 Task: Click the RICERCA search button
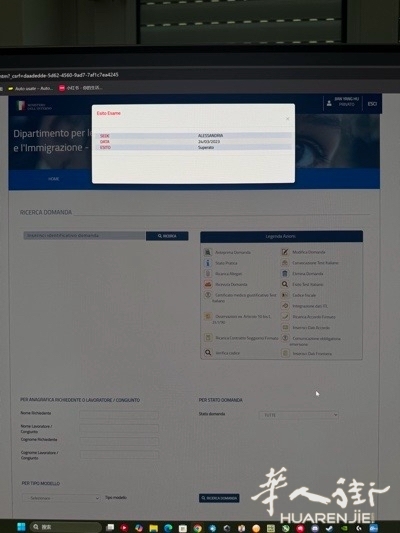(x=167, y=236)
